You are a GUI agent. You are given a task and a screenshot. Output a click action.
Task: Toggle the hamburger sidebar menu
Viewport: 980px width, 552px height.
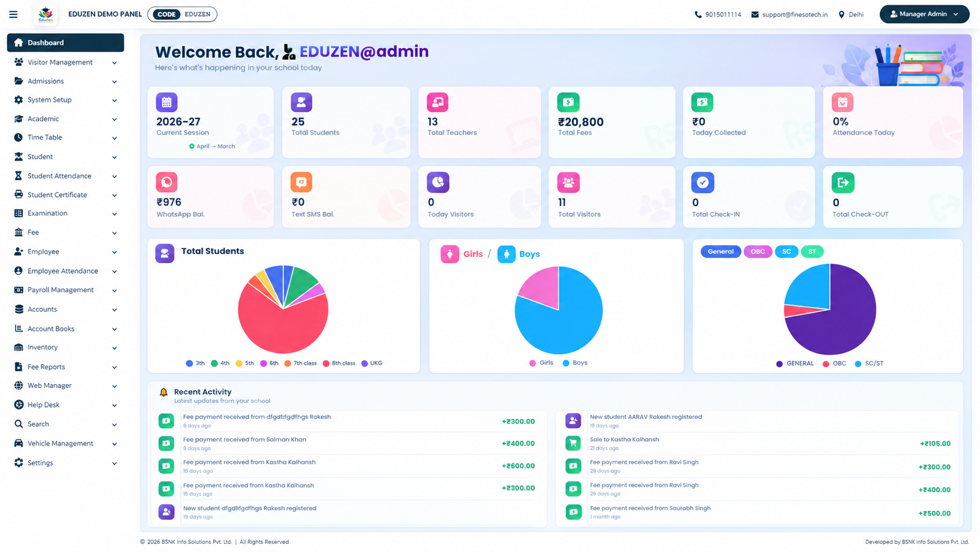tap(13, 14)
